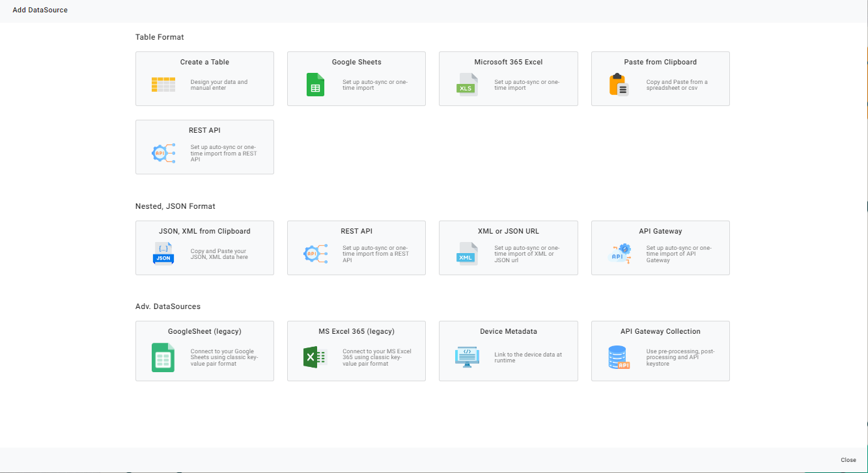Select the GoogleSheet legacy icon
This screenshot has height=473, width=868.
point(163,357)
